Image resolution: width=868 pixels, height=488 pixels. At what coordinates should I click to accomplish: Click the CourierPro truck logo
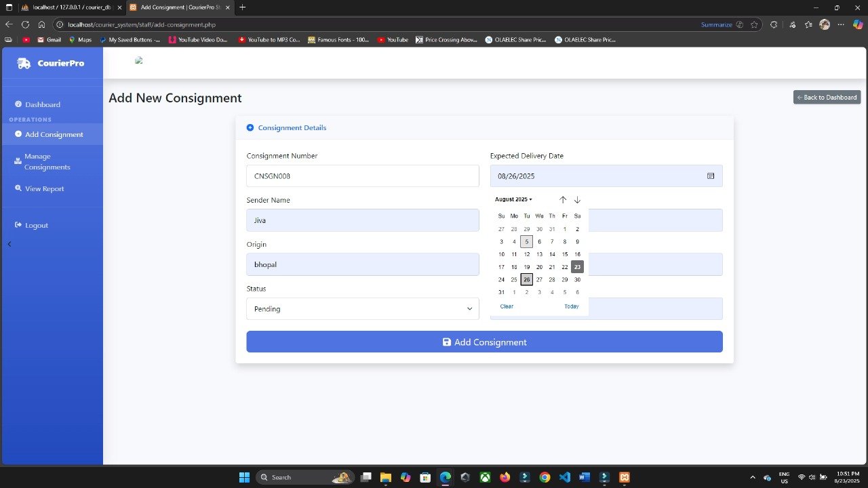(24, 63)
